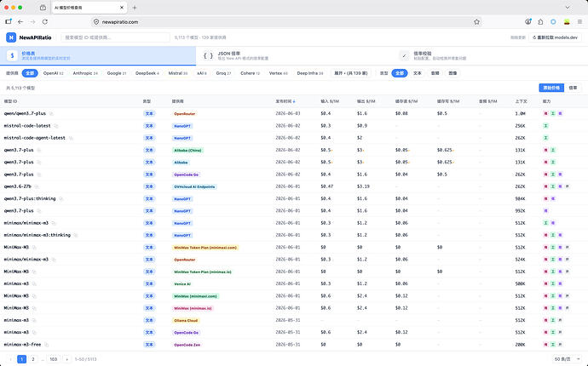Open the browser sidebar panel icon
This screenshot has width=588, height=366.
tap(9, 22)
